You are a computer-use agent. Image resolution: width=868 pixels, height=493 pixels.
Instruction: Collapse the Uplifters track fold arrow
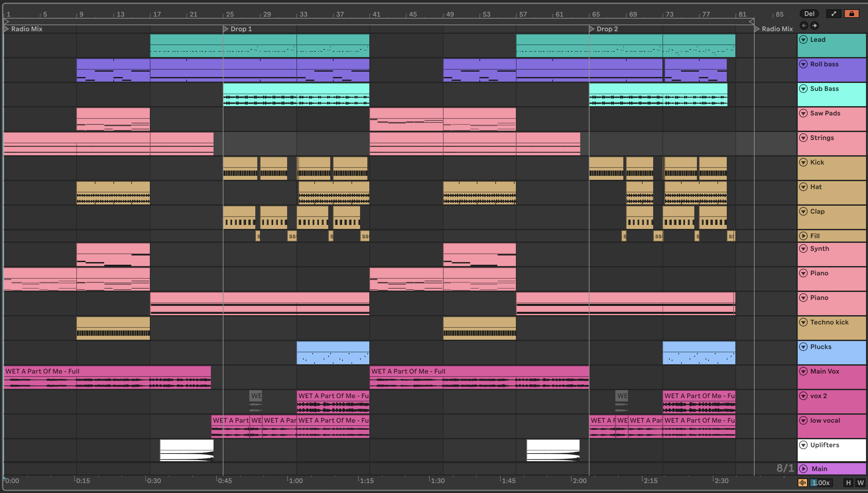pyautogui.click(x=803, y=445)
